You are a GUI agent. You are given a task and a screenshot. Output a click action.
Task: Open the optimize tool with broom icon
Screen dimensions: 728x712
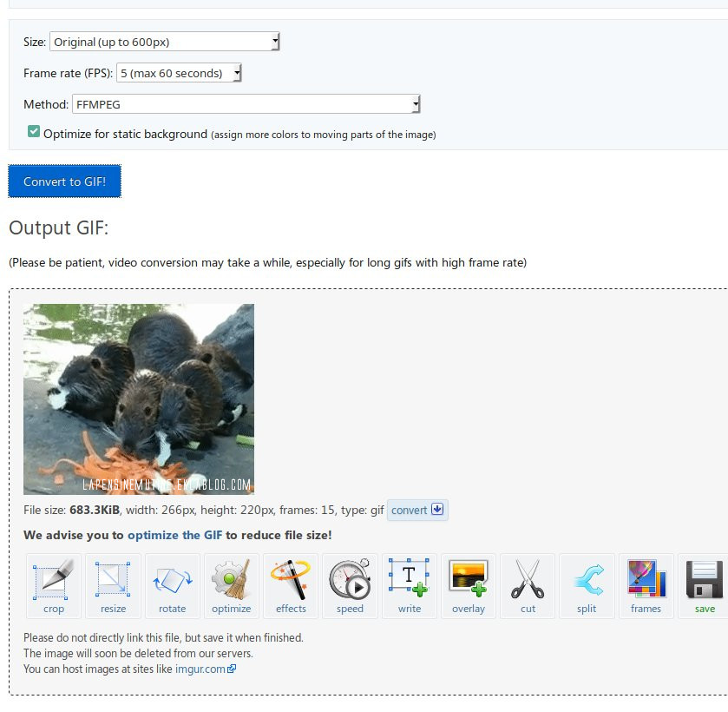click(232, 585)
